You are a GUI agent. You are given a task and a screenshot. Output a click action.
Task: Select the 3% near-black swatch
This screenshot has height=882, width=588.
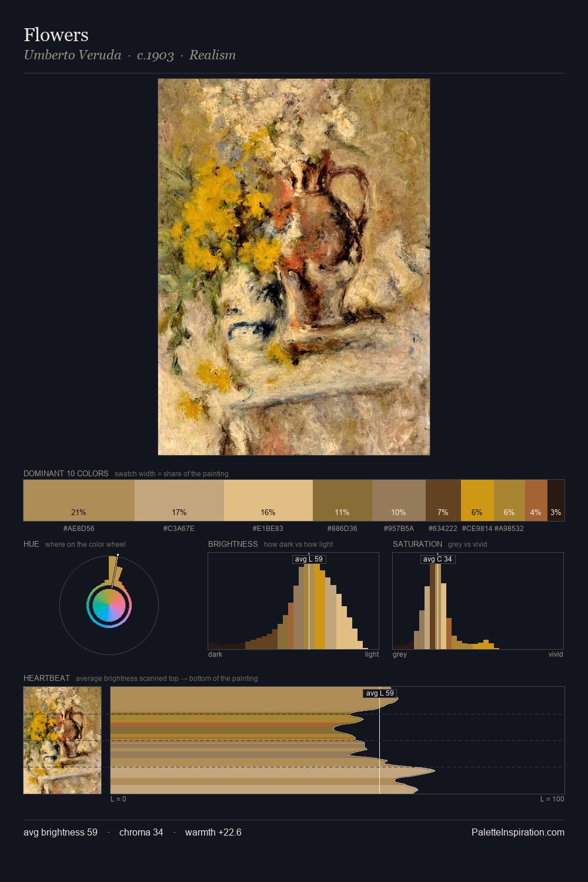click(x=556, y=500)
